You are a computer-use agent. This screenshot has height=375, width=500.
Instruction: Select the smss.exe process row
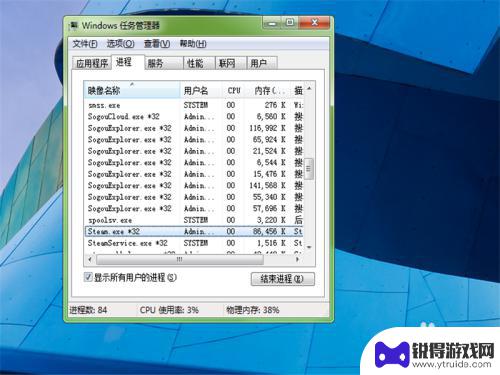194,105
